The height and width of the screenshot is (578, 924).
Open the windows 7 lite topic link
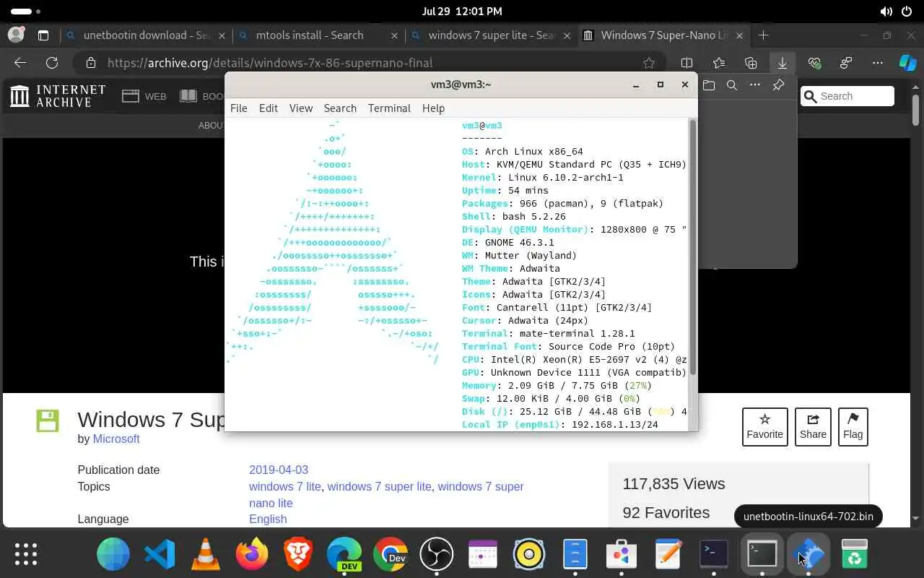point(285,486)
